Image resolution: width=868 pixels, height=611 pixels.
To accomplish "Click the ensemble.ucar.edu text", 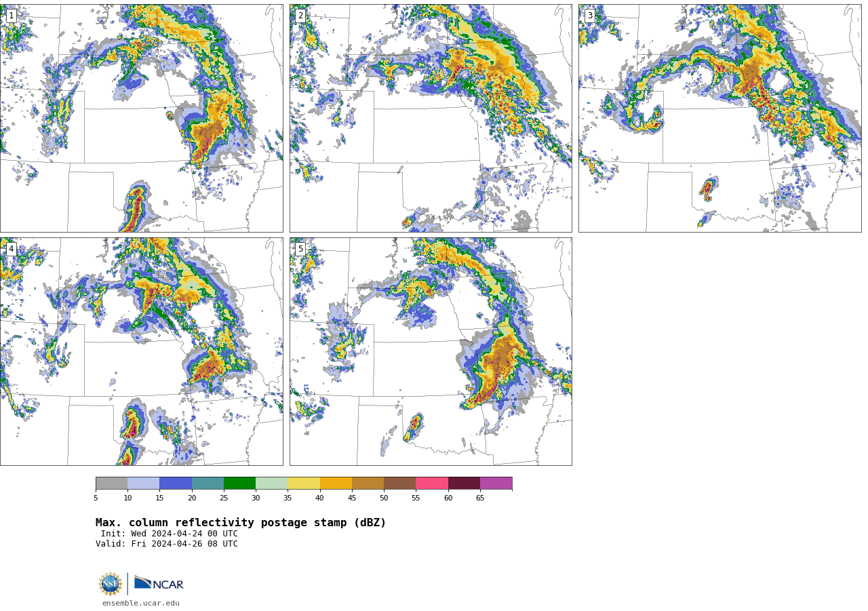I will pos(141,603).
